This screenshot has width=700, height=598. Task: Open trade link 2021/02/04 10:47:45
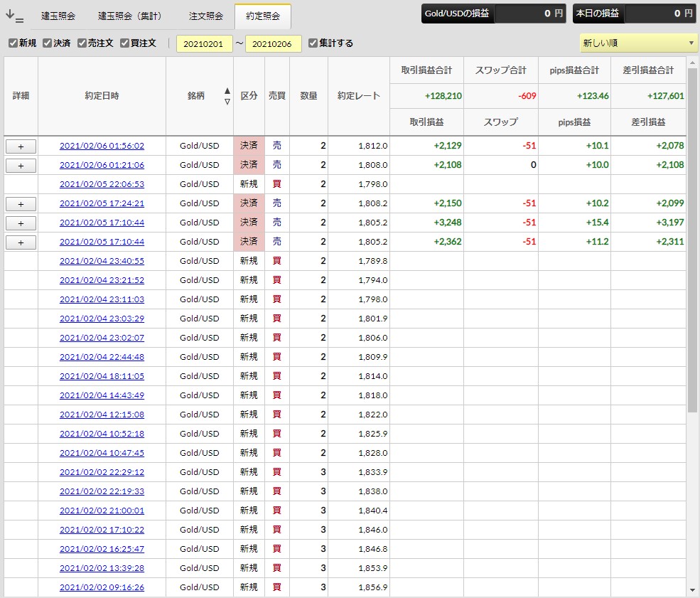point(102,453)
